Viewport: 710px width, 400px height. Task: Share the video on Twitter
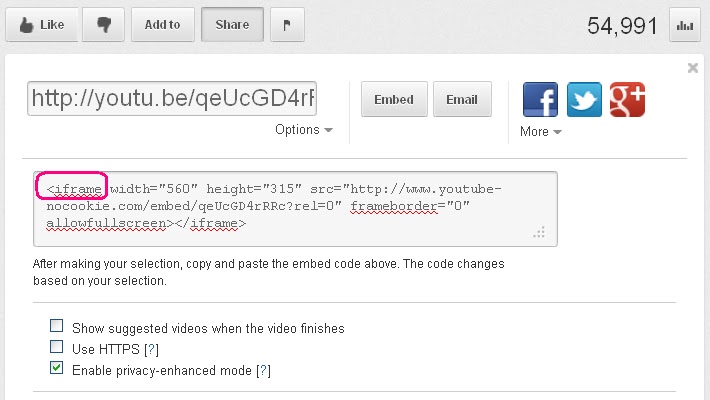pyautogui.click(x=584, y=100)
